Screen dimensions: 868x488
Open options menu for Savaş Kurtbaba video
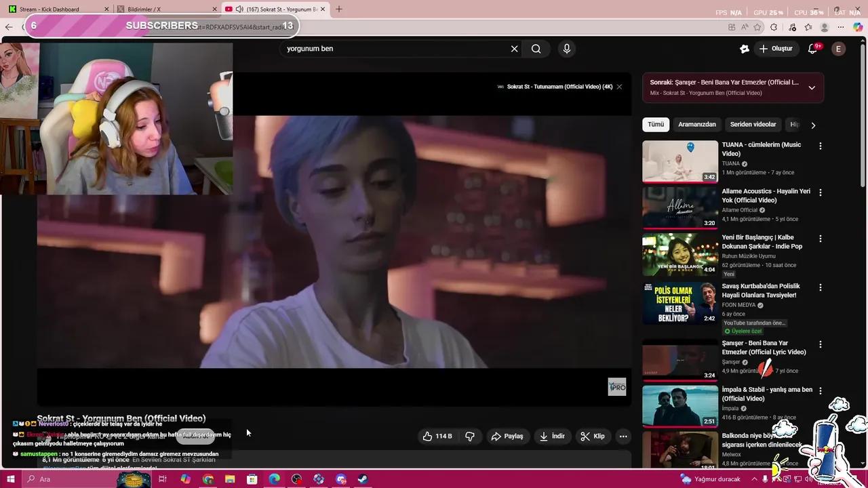(x=821, y=287)
